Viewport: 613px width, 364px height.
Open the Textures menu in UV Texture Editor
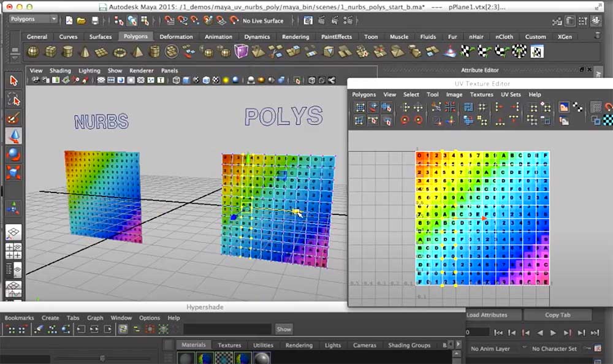(482, 94)
